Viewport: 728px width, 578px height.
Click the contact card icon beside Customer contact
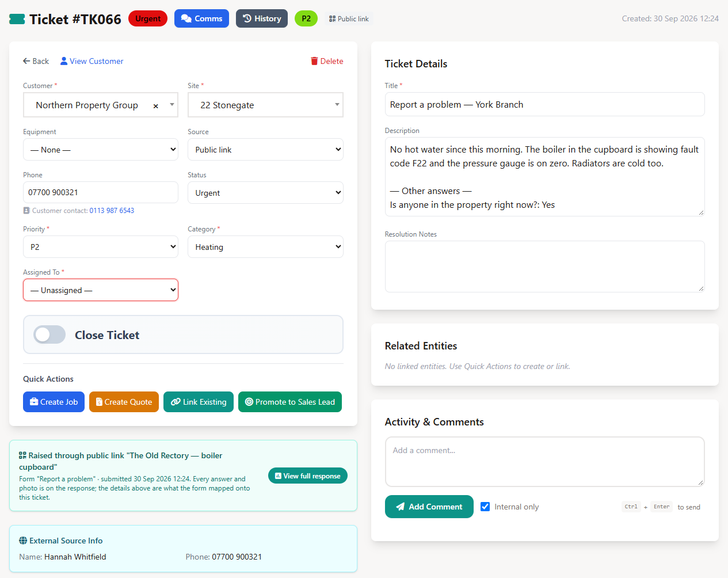pyautogui.click(x=26, y=211)
